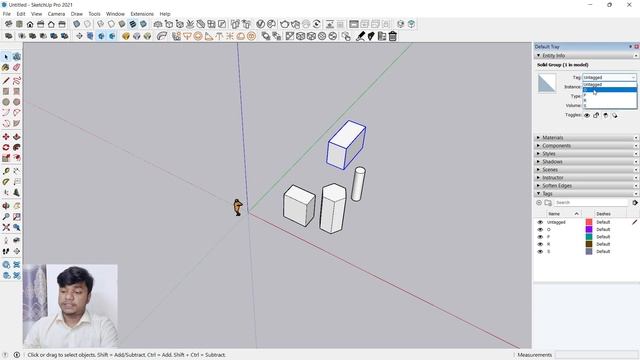Expand the Shadows panel
The height and width of the screenshot is (360, 640).
coord(538,162)
